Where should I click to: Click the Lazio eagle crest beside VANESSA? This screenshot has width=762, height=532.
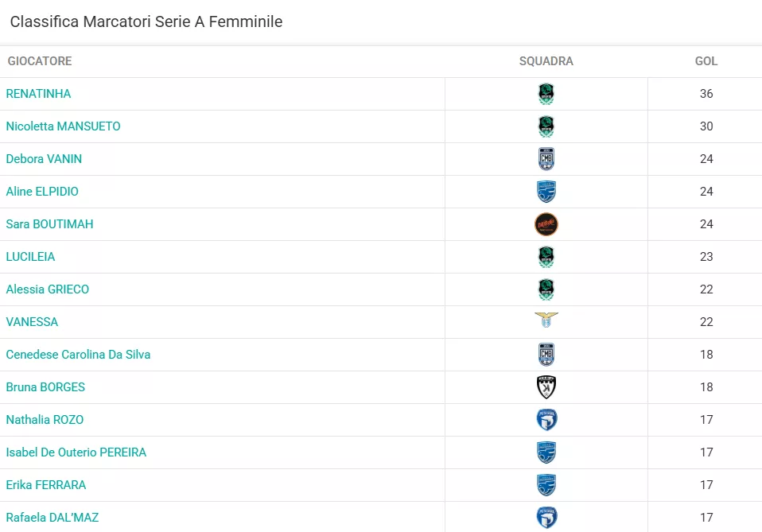pyautogui.click(x=546, y=320)
